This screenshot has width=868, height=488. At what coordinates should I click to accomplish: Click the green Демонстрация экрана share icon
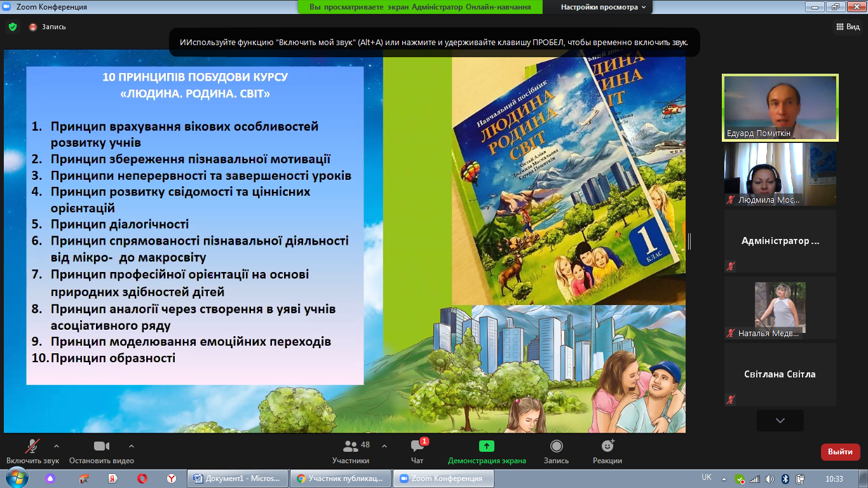487,446
